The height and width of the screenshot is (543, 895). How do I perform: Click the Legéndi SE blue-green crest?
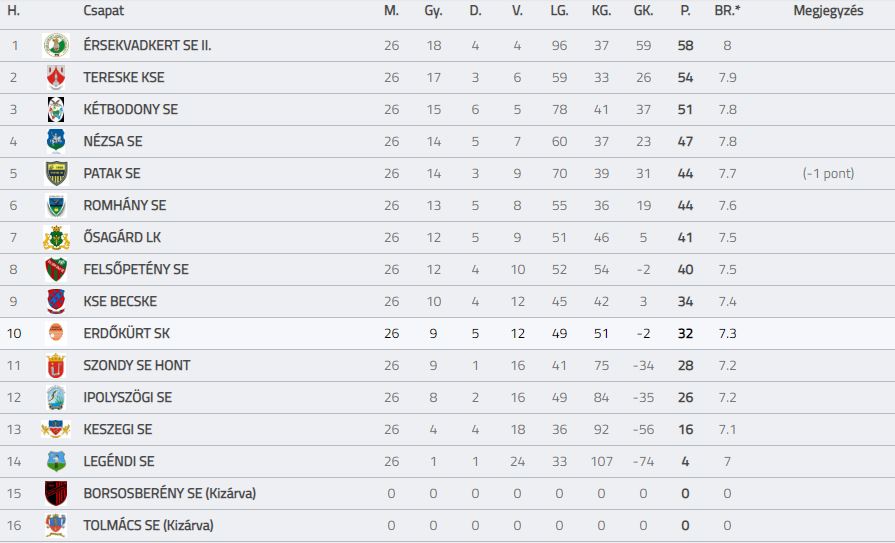pyautogui.click(x=56, y=461)
